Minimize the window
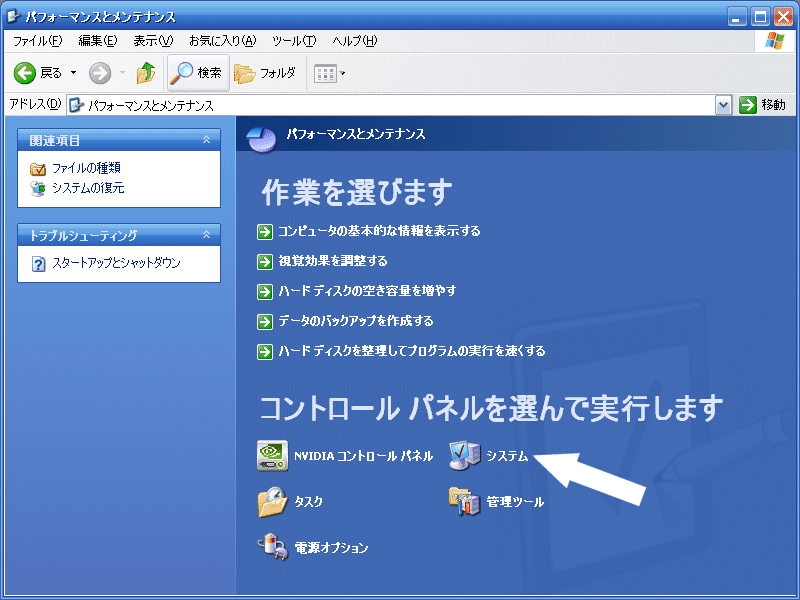 [x=737, y=17]
